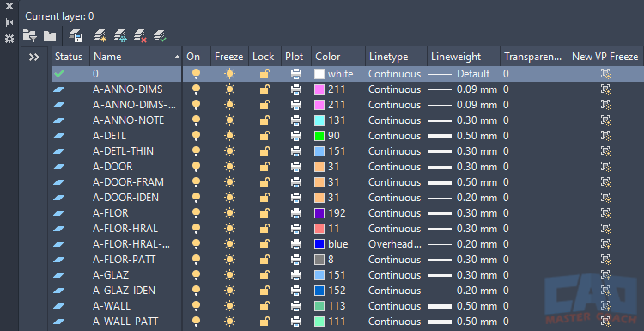The height and width of the screenshot is (331, 644).
Task: Open color 90 swatch of A-DETL
Action: coord(319,136)
